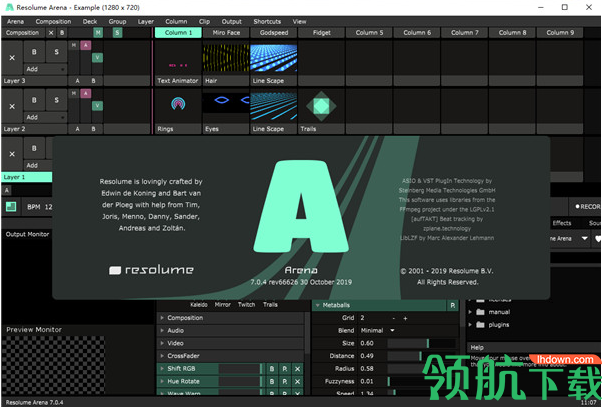Trigger Layer 2 Line Scape clip
Screen dimensions: 602x407
pyautogui.click(x=273, y=106)
